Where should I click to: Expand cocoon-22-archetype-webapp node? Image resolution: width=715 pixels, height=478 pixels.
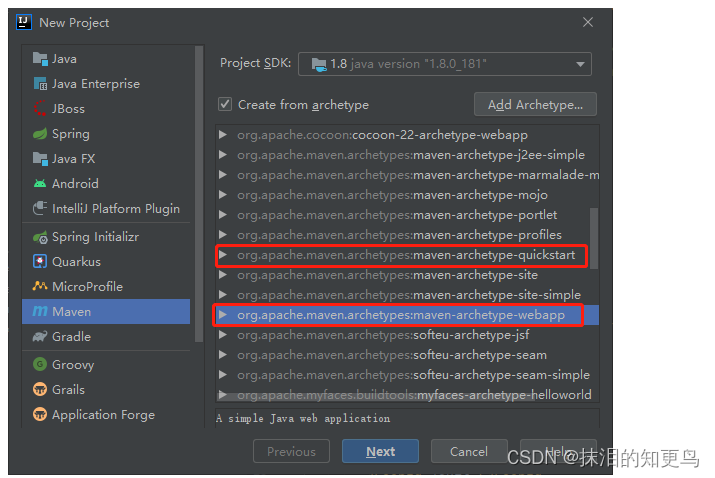(x=223, y=135)
